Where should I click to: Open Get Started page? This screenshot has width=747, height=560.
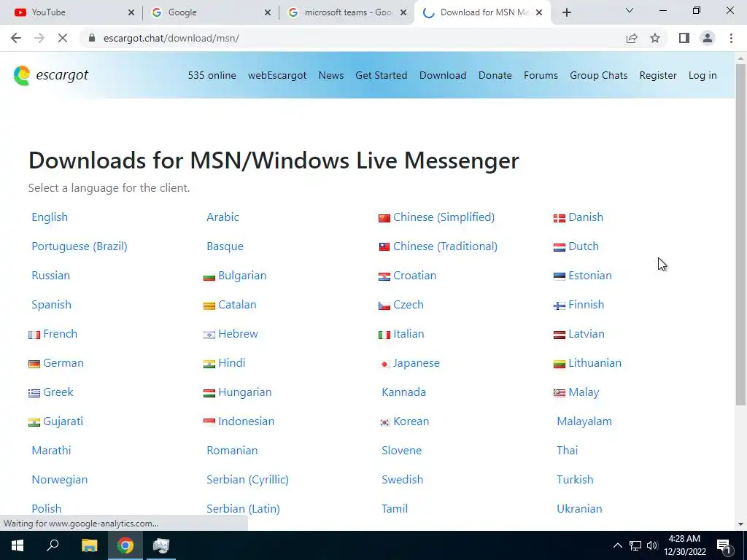pos(381,75)
